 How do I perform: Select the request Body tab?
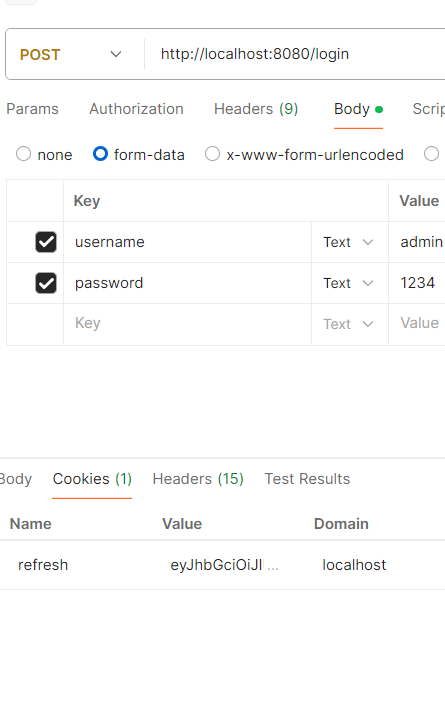pos(358,109)
